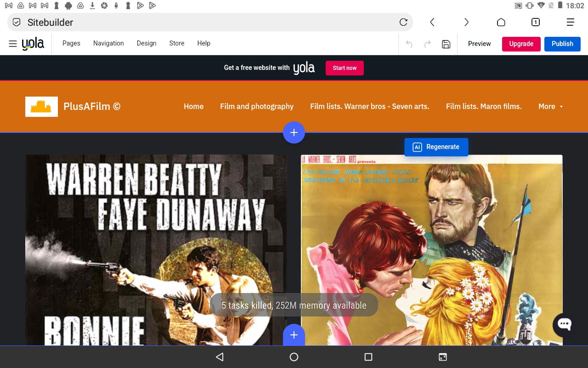Open the browser home page
Screen dimensions: 588x368
pos(501,22)
